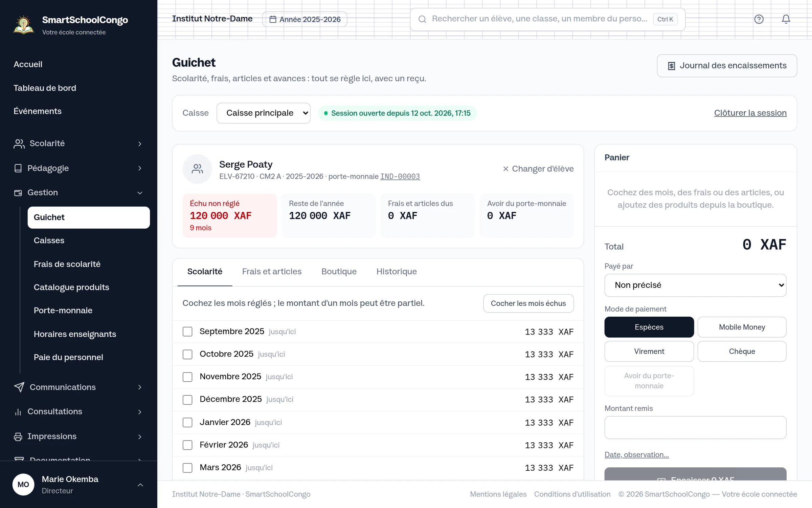
Task: Check the Mars 2026 month checkbox
Action: coord(187,468)
